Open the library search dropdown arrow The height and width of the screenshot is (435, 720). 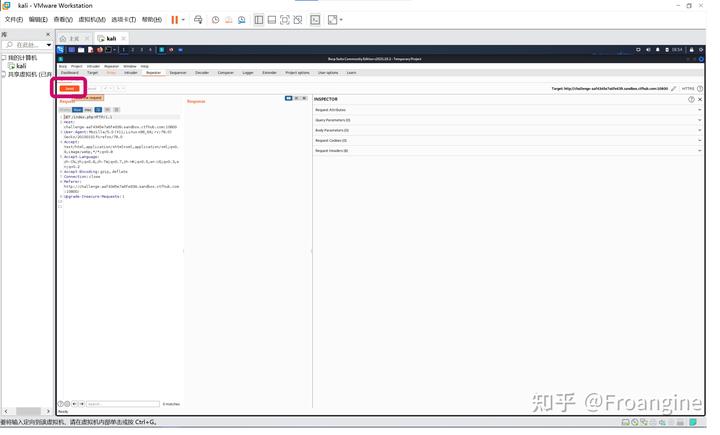pyautogui.click(x=49, y=45)
